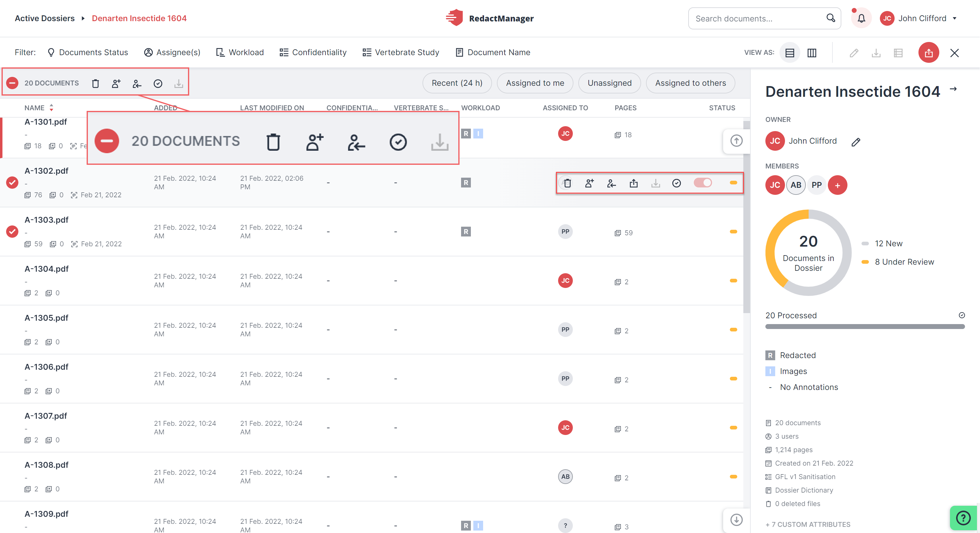The image size is (980, 533).
Task: Click the document list vertical scrollbar
Action: (746, 217)
